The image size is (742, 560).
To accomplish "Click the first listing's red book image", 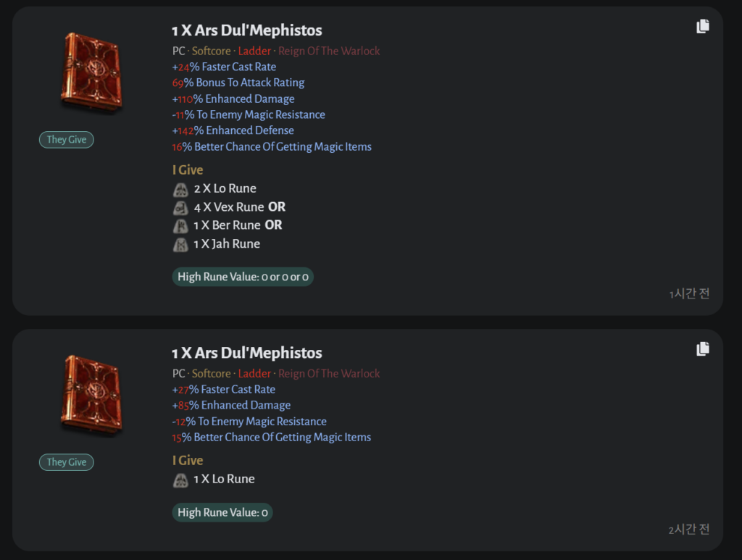I will (90, 72).
